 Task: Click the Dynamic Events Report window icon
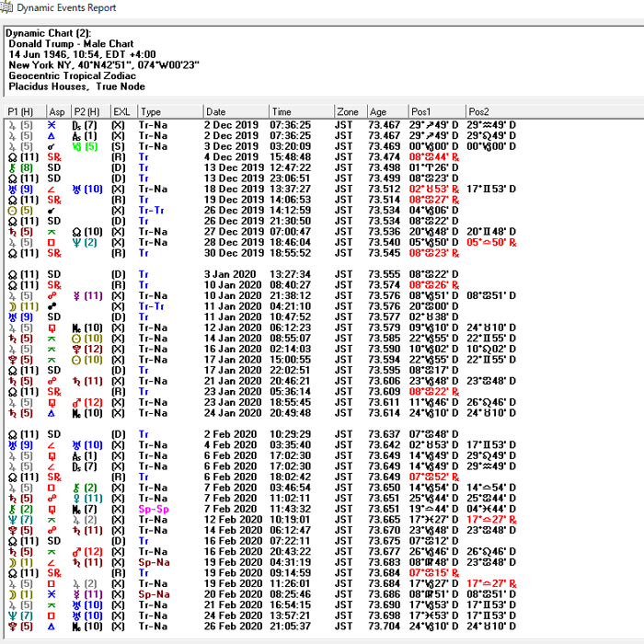(6, 7)
